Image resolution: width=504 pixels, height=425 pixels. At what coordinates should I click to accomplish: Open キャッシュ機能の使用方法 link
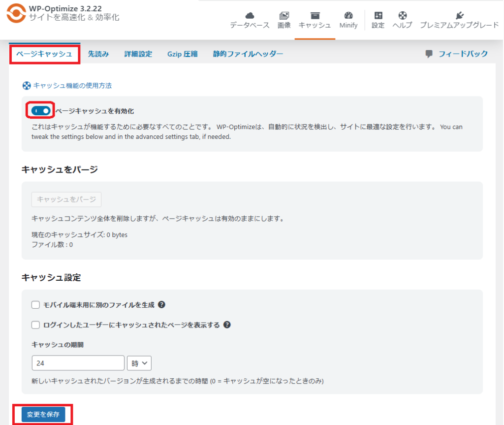tap(72, 86)
